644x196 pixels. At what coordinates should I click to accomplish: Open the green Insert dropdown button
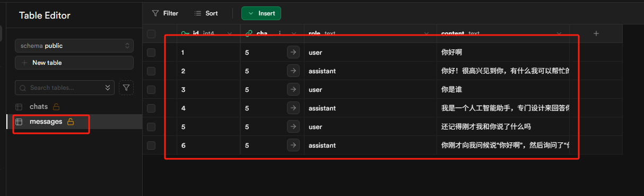[x=261, y=13]
